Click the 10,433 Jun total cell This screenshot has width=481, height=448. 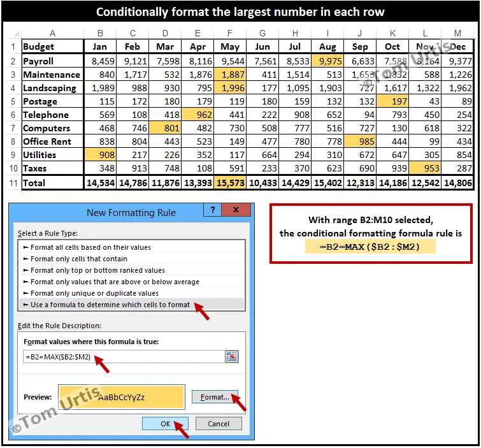coord(262,183)
